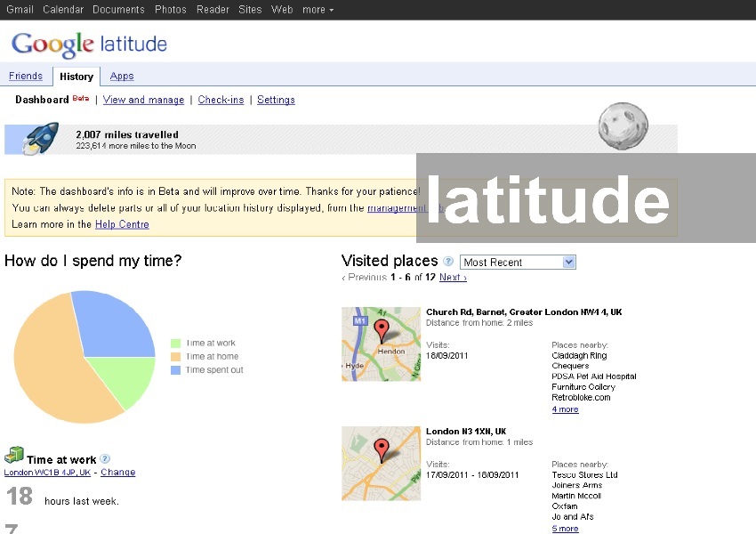Open the Hendon map thumbnail

click(x=381, y=344)
